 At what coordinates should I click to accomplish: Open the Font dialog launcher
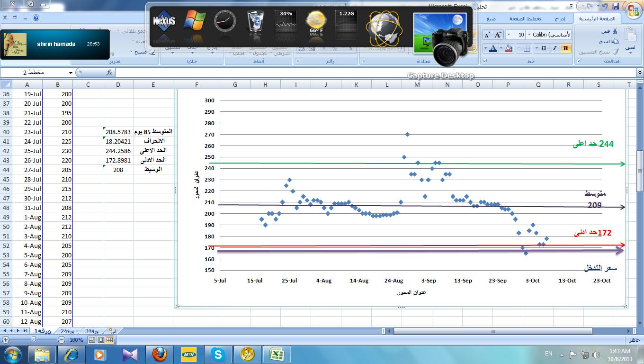[x=484, y=61]
